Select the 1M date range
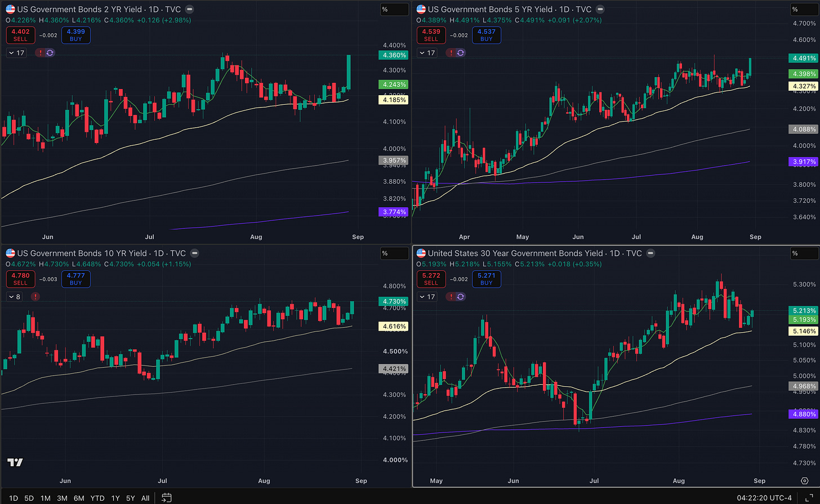 [x=46, y=498]
